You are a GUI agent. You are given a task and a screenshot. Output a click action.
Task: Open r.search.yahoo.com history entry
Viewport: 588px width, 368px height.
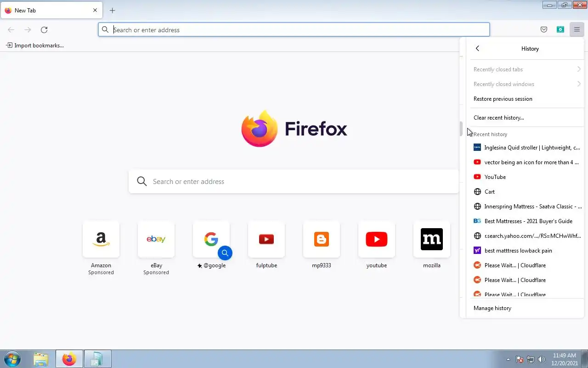click(x=526, y=236)
